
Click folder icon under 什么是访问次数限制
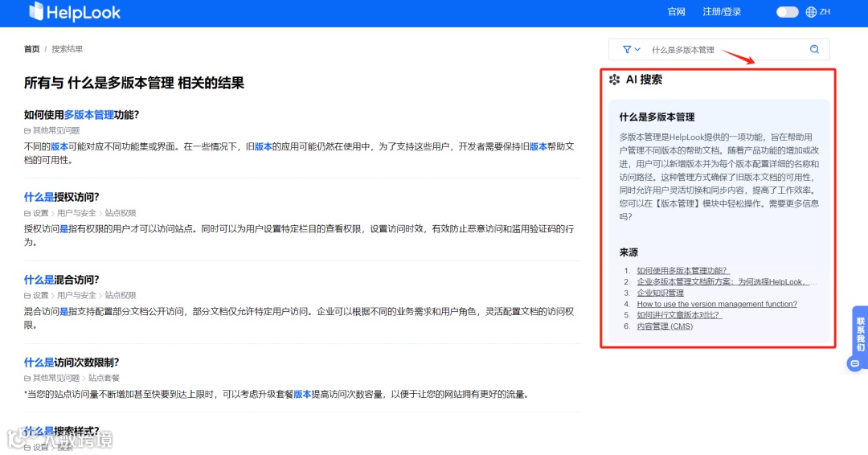pos(27,378)
